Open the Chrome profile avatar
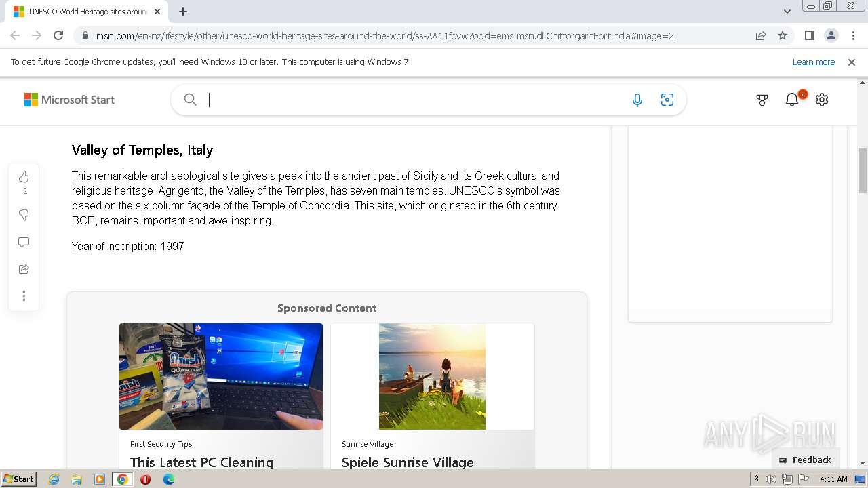868x488 pixels. click(x=831, y=35)
